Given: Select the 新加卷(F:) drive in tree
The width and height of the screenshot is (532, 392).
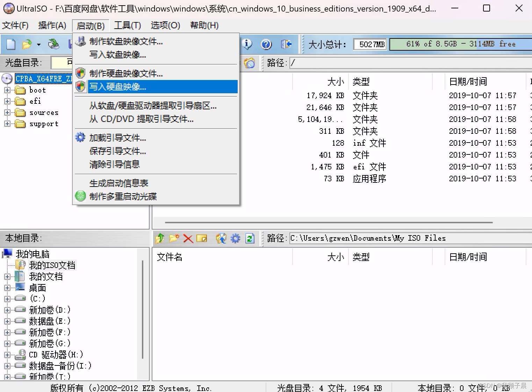Looking at the screenshot, I should (50, 332).
